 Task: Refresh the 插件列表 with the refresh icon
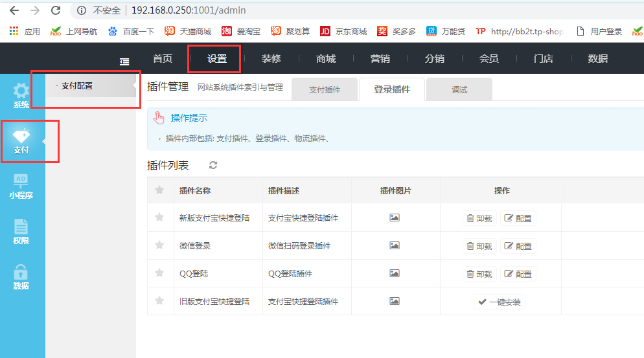(x=213, y=165)
